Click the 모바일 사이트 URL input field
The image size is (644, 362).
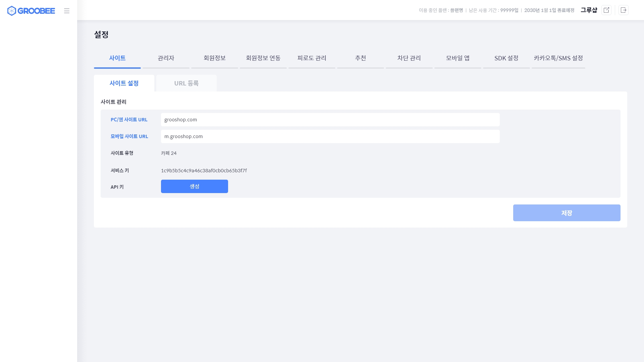[330, 136]
